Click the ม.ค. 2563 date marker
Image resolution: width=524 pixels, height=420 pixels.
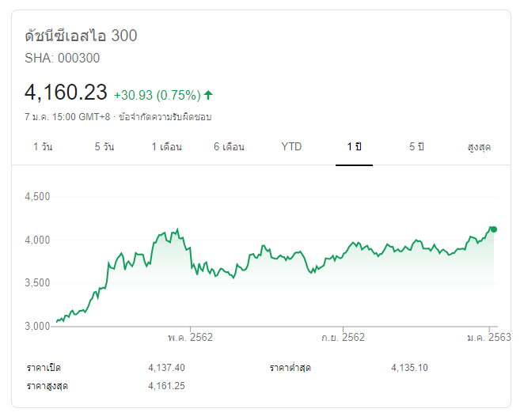click(x=488, y=338)
